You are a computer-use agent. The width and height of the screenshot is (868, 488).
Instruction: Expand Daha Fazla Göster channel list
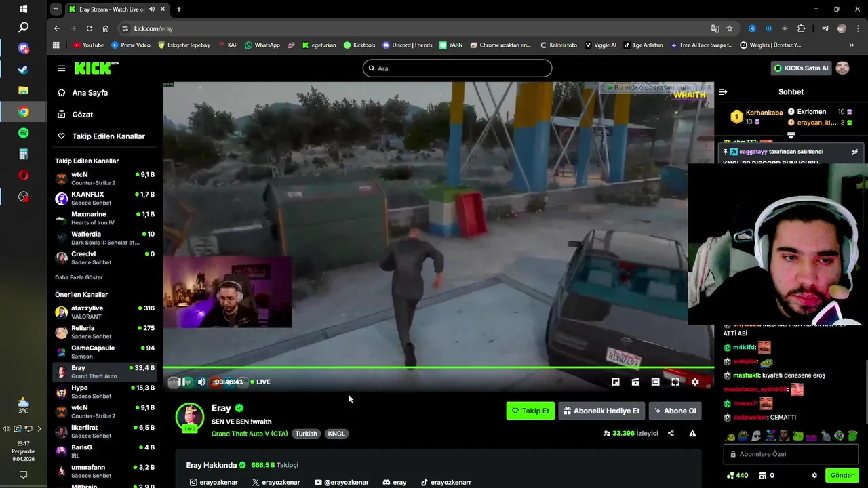pyautogui.click(x=79, y=277)
